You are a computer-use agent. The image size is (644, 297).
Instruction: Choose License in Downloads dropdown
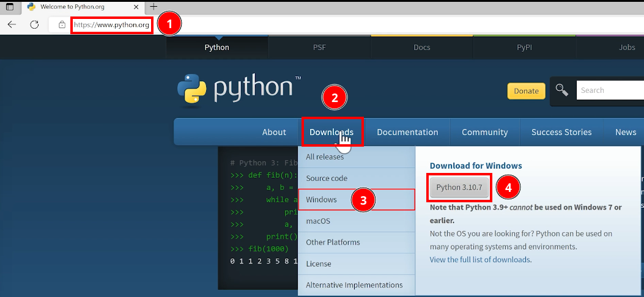357,263
